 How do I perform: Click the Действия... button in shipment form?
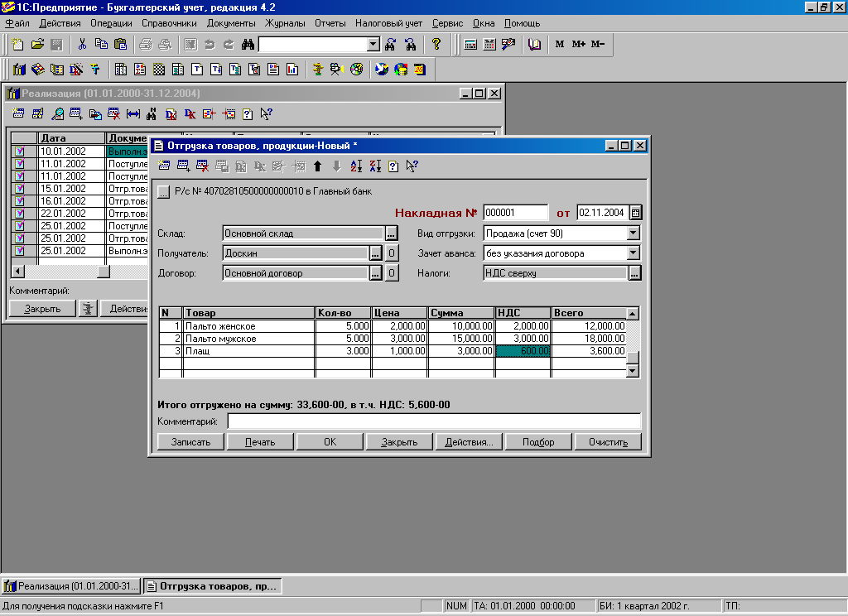(469, 442)
